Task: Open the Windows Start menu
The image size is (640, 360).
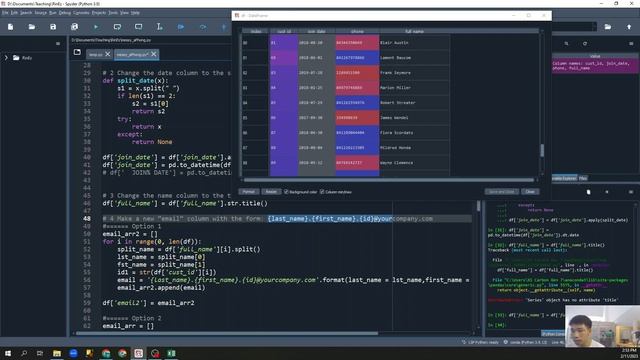Action: click(x=8, y=353)
